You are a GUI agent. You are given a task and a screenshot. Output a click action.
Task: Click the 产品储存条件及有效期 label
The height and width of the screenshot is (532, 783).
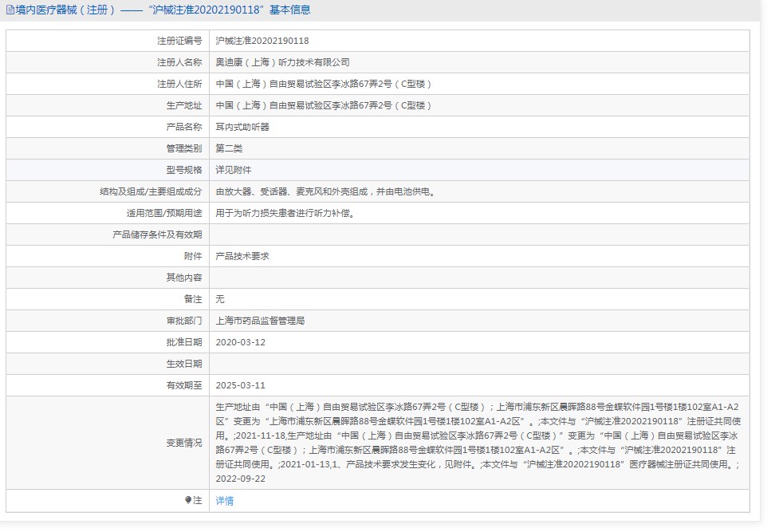click(x=157, y=234)
